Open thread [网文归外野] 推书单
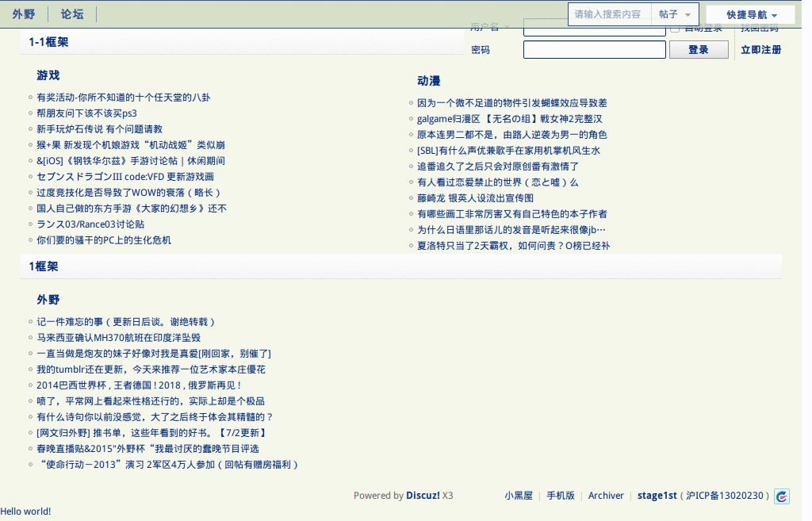 [151, 433]
